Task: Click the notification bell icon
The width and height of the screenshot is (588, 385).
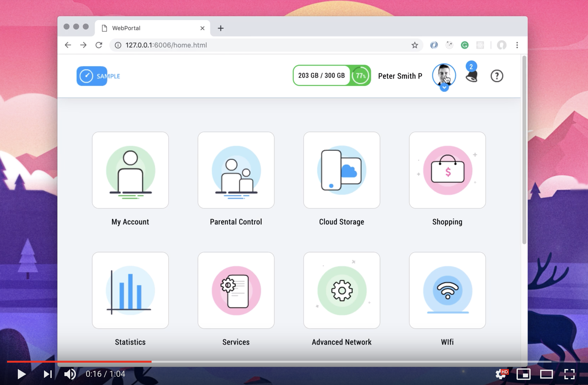Action: pyautogui.click(x=472, y=77)
